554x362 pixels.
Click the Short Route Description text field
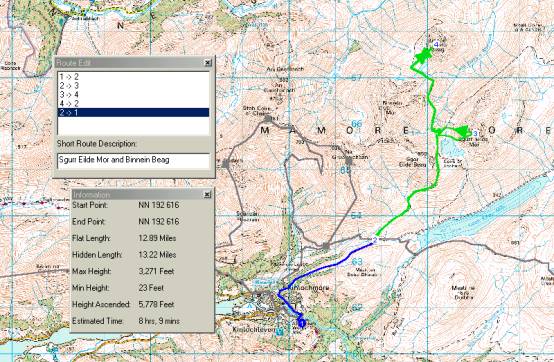(133, 160)
